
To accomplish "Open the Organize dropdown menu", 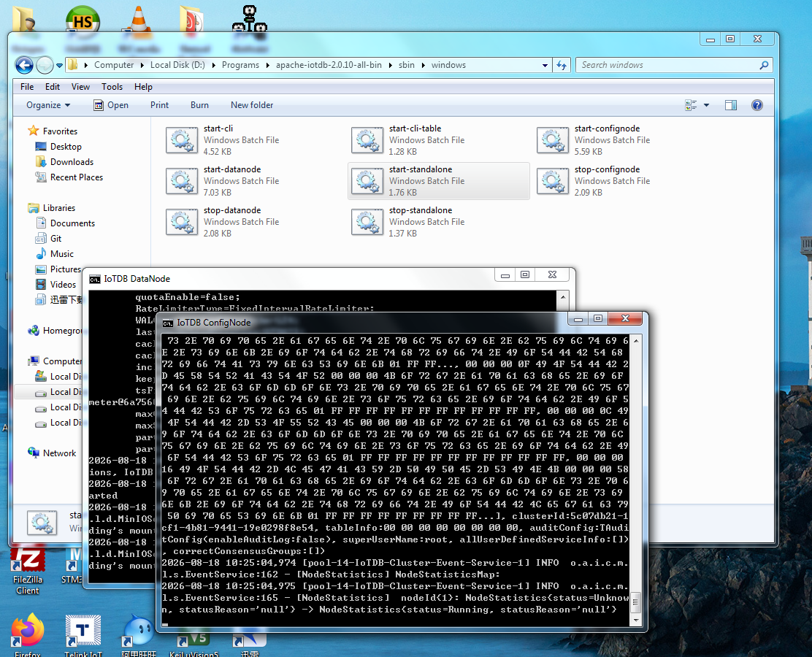I will [48, 105].
